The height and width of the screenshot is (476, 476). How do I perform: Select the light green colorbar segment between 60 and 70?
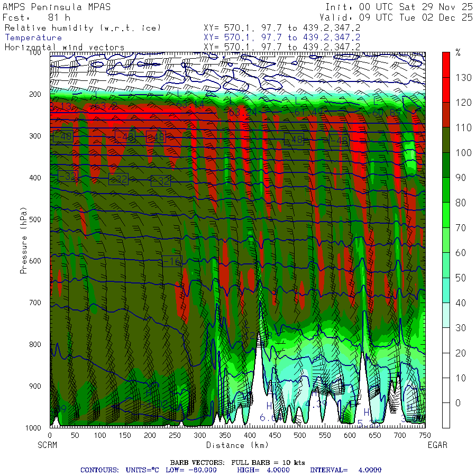[x=446, y=240]
